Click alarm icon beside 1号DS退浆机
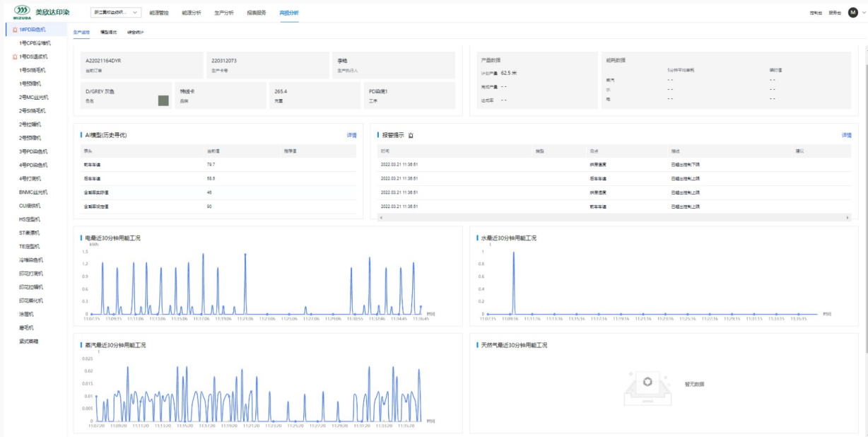The image size is (868, 437). [x=15, y=57]
